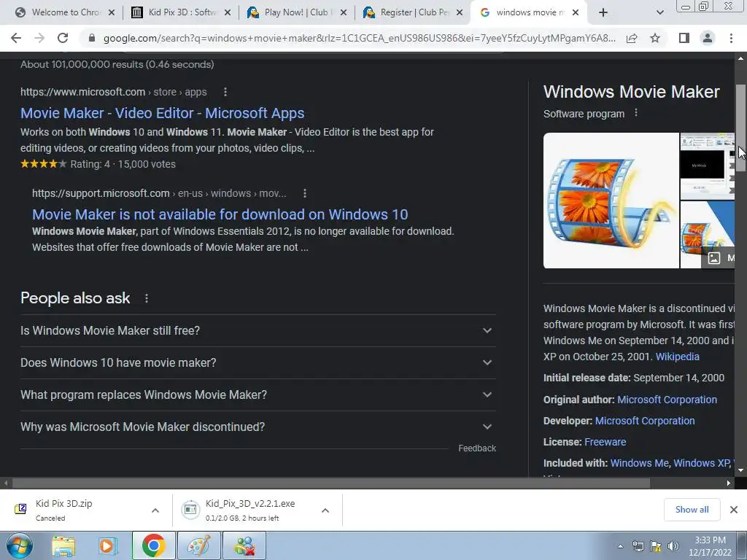Open the Action Center flag icon

[656, 547]
